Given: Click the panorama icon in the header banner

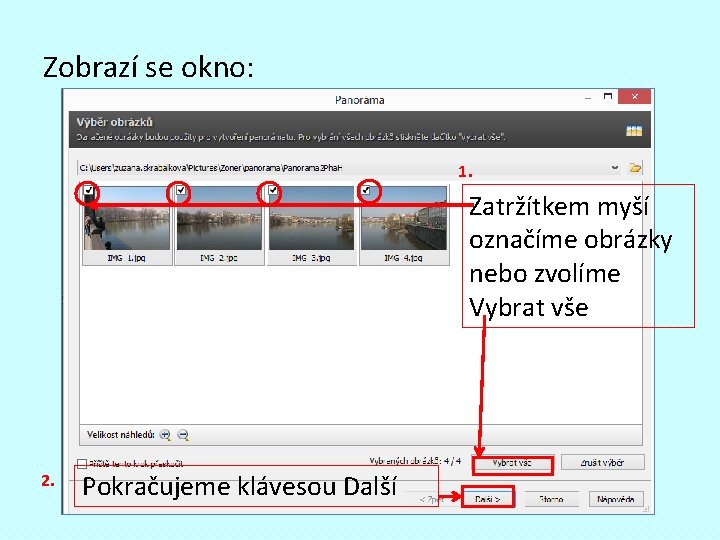Looking at the screenshot, I should (634, 131).
